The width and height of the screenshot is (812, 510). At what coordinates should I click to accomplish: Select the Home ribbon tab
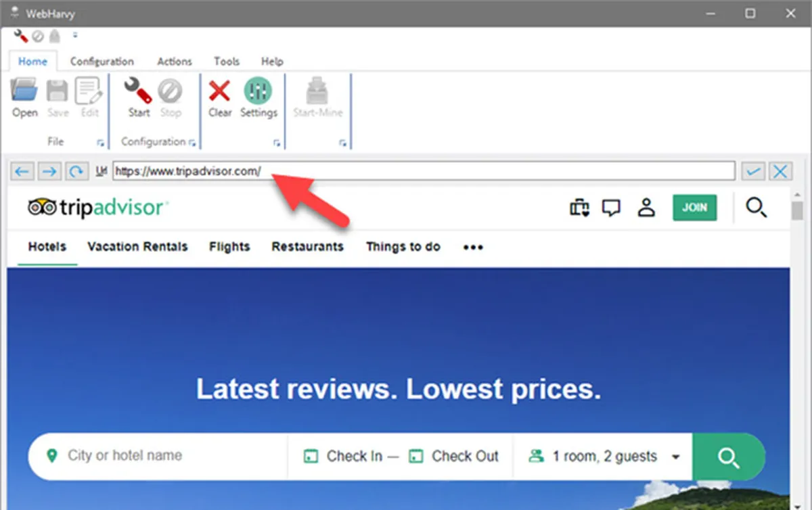(32, 61)
